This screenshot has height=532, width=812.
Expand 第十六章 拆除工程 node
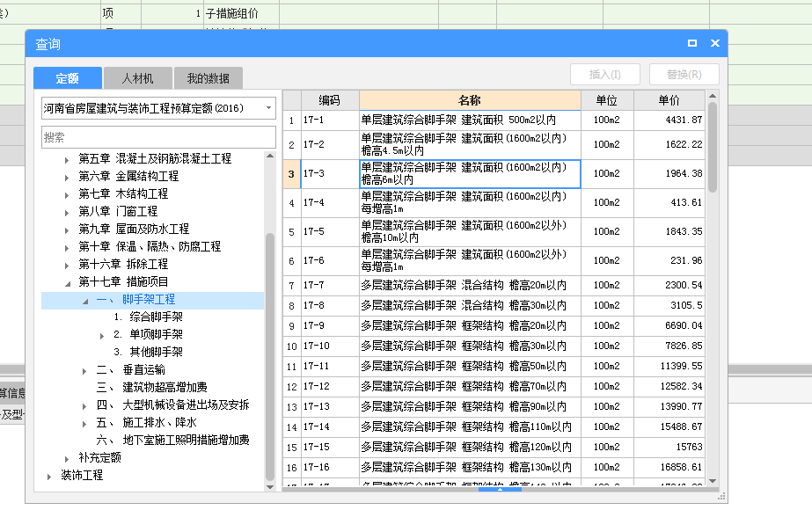point(67,266)
